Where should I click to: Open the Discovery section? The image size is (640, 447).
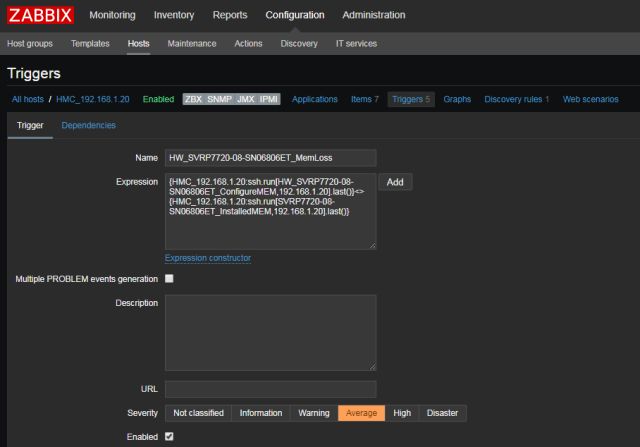[299, 44]
